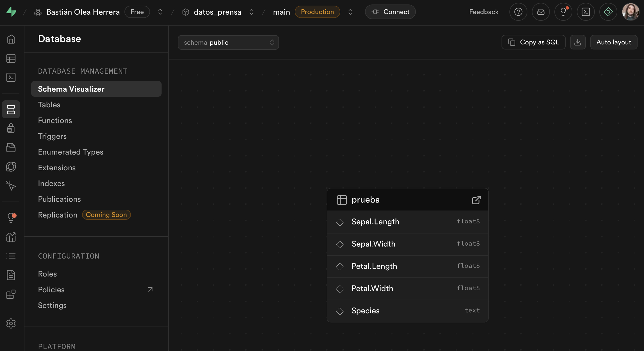Viewport: 644px width, 351px height.
Task: Go to Tables in database menu
Action: pos(49,105)
